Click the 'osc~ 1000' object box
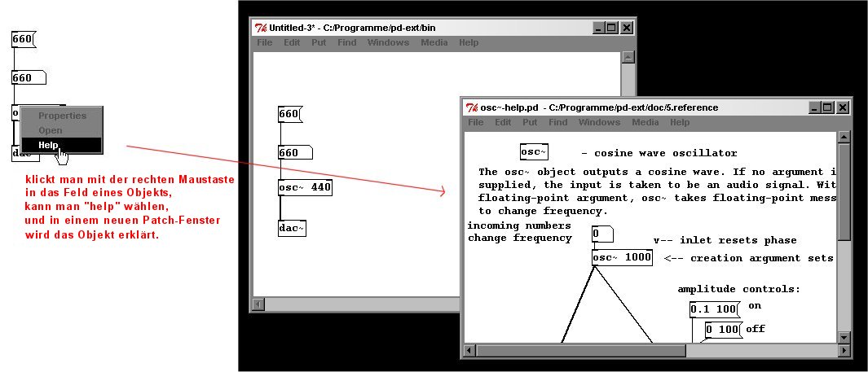Image resolution: width=868 pixels, height=372 pixels. 622,258
